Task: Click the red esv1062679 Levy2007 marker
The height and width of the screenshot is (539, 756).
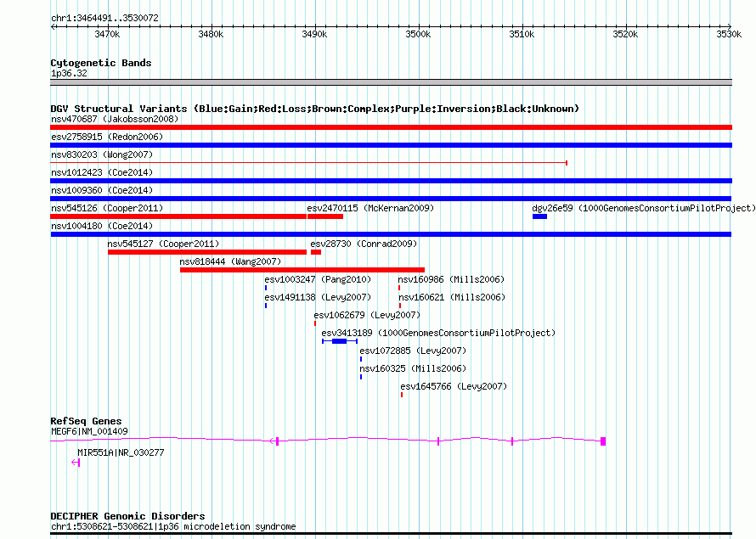Action: [x=315, y=323]
